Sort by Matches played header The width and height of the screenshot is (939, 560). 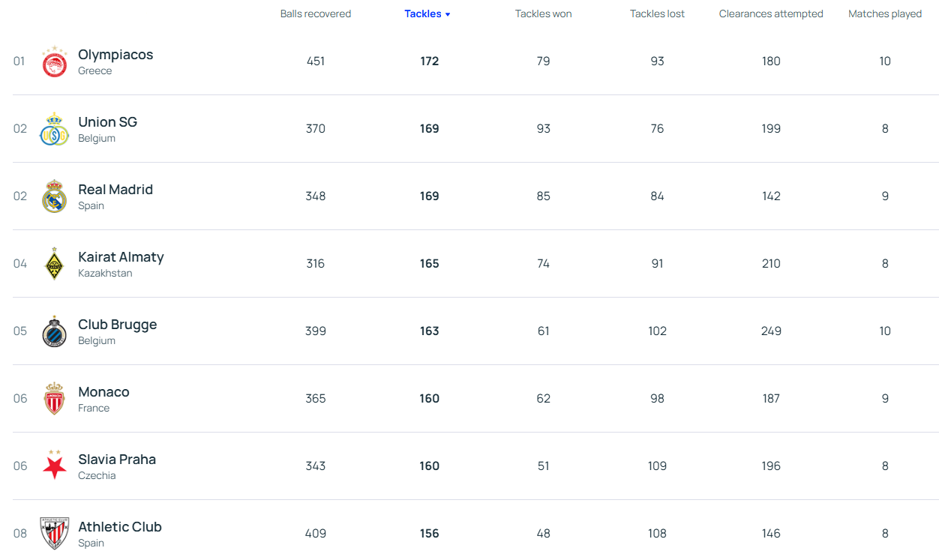click(x=884, y=14)
